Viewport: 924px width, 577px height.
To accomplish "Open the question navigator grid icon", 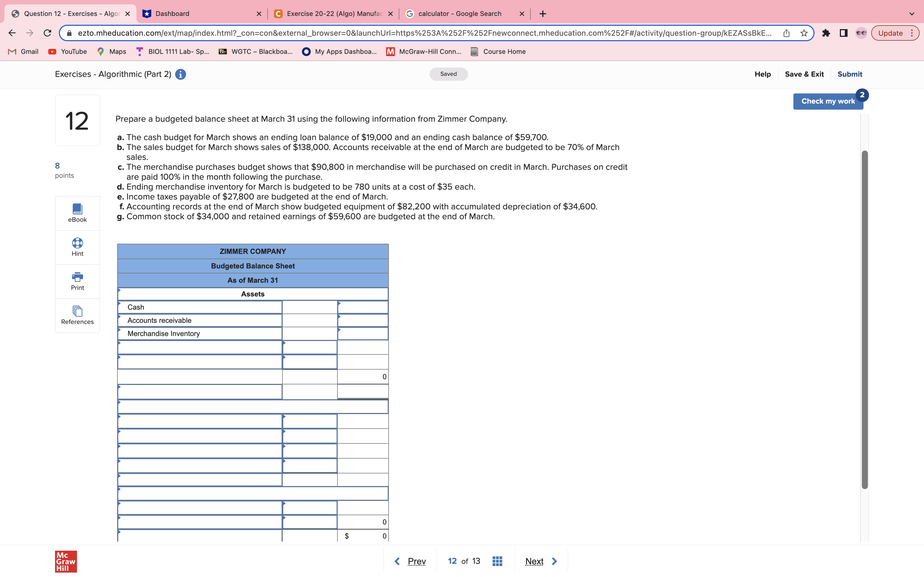I will (x=497, y=561).
